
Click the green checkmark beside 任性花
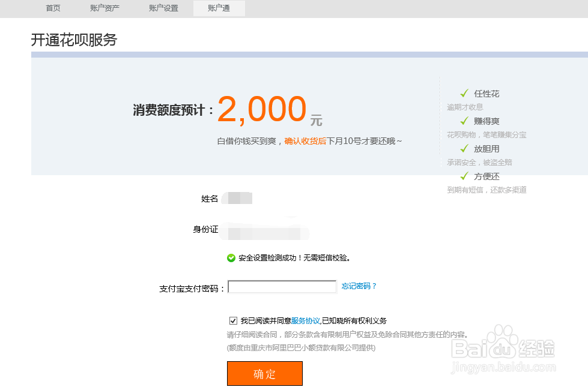point(464,93)
